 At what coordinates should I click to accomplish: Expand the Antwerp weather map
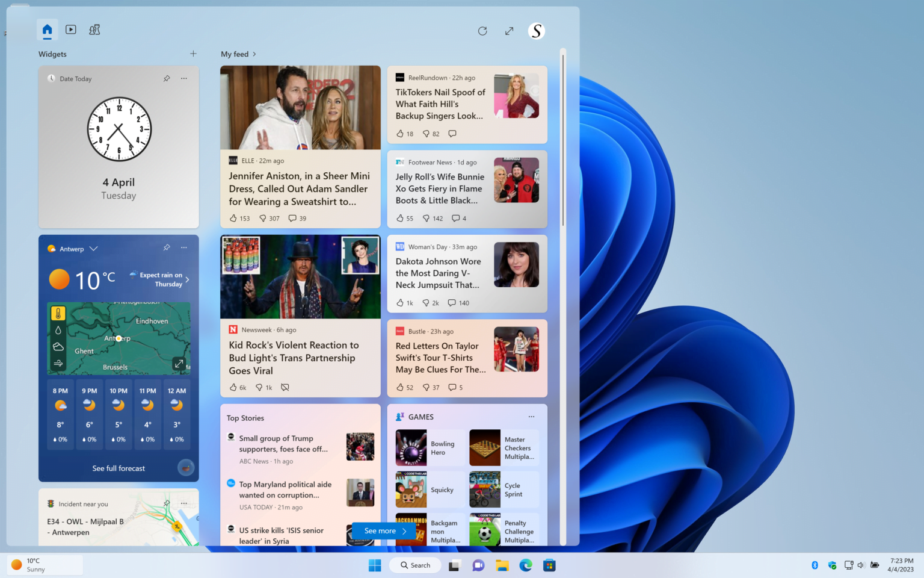coord(179,364)
